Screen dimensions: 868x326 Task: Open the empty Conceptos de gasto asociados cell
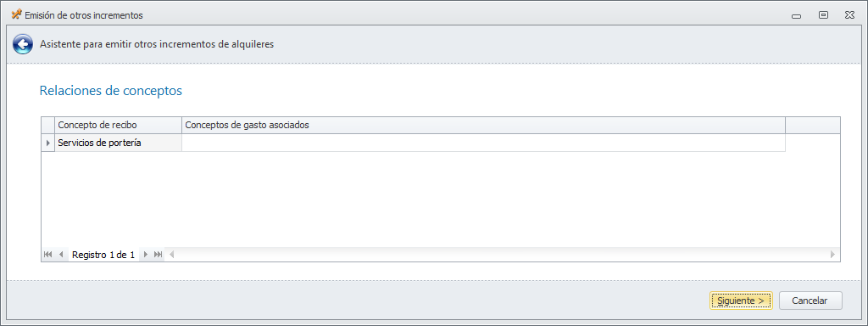[x=483, y=143]
